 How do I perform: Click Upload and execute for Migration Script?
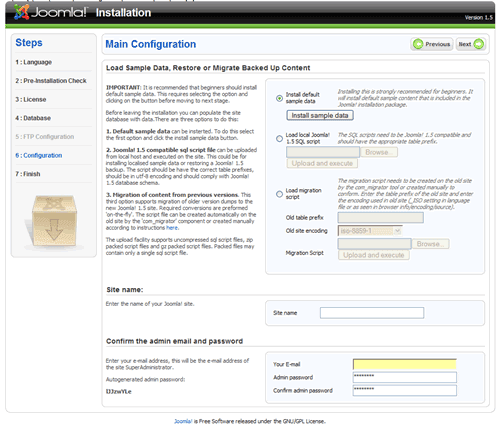tap(374, 255)
